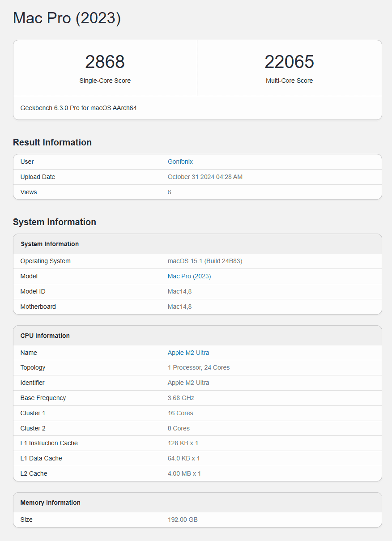Follow the Apple M2 Ultra CPU name link

coord(188,353)
